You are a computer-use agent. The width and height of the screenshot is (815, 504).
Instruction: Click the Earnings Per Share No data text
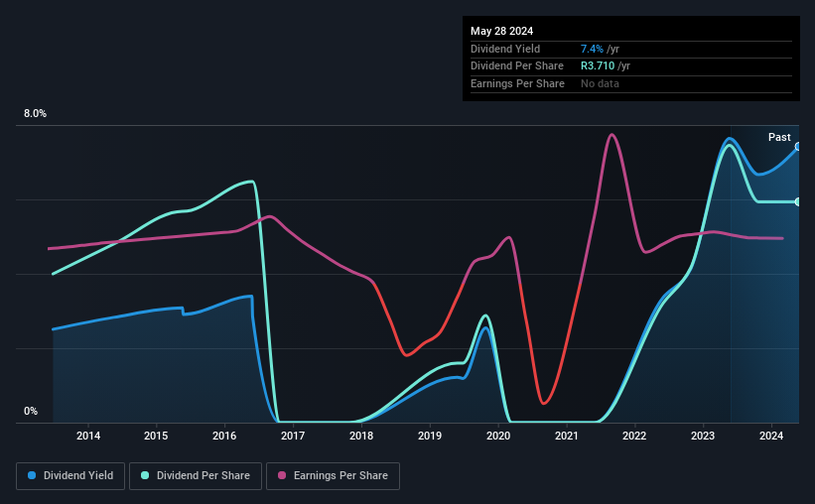(600, 83)
